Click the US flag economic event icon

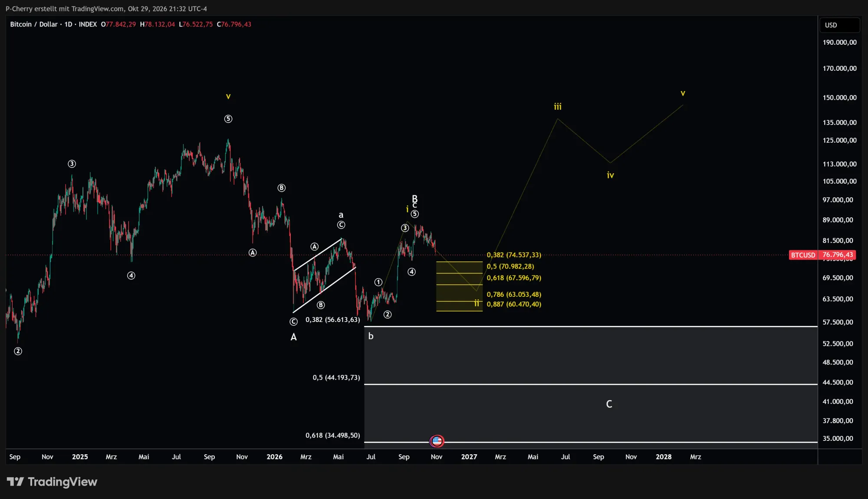pyautogui.click(x=437, y=441)
